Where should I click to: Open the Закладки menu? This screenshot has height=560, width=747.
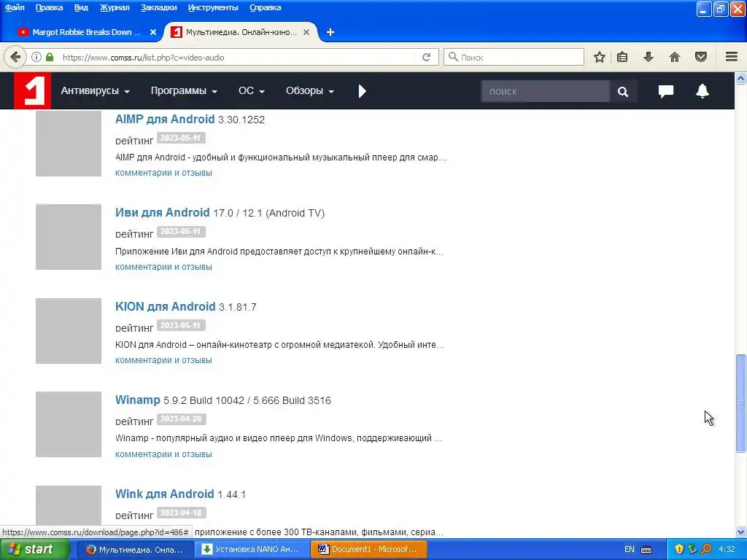coord(158,7)
